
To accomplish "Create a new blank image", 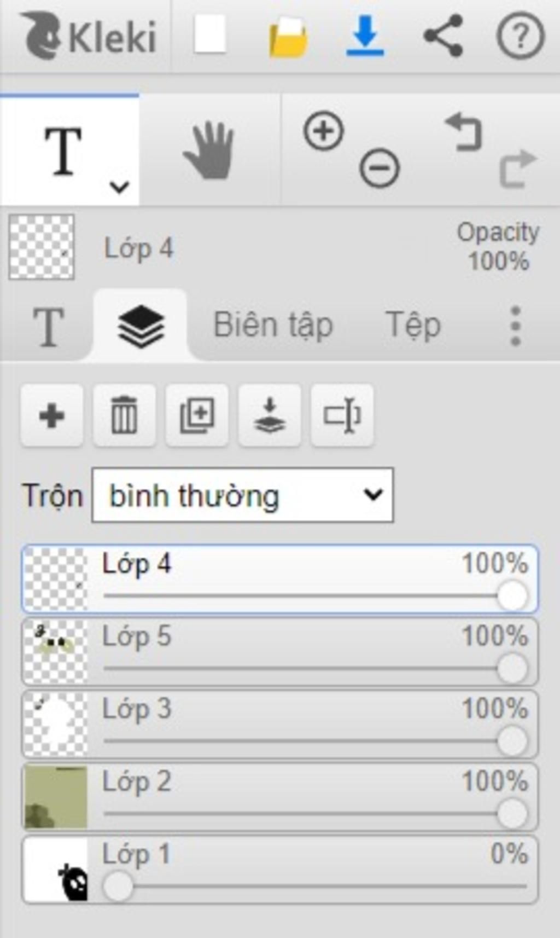I will (210, 35).
